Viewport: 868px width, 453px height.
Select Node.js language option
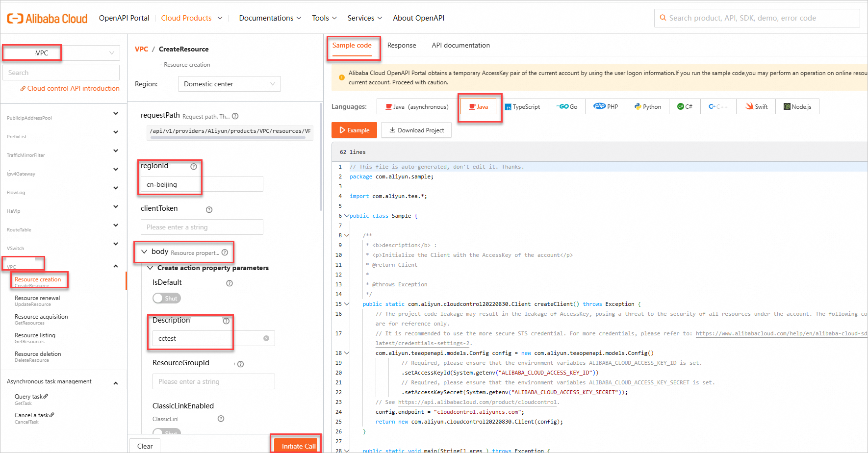click(797, 106)
